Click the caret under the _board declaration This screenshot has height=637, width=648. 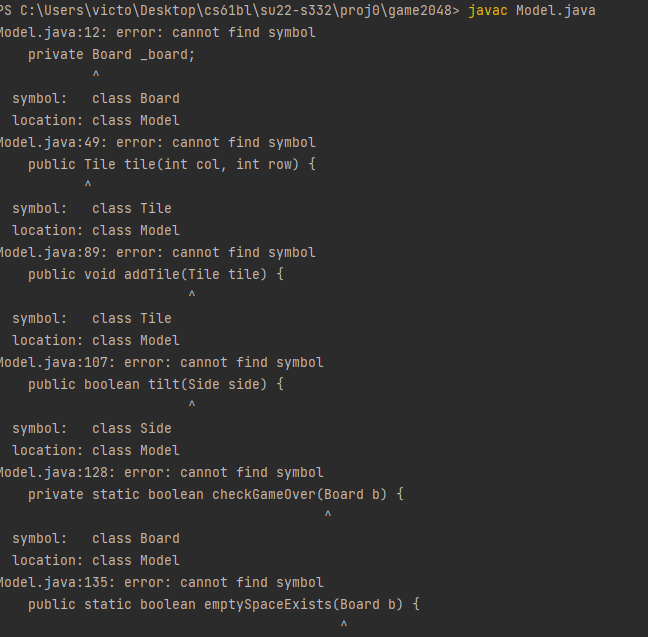[96, 75]
